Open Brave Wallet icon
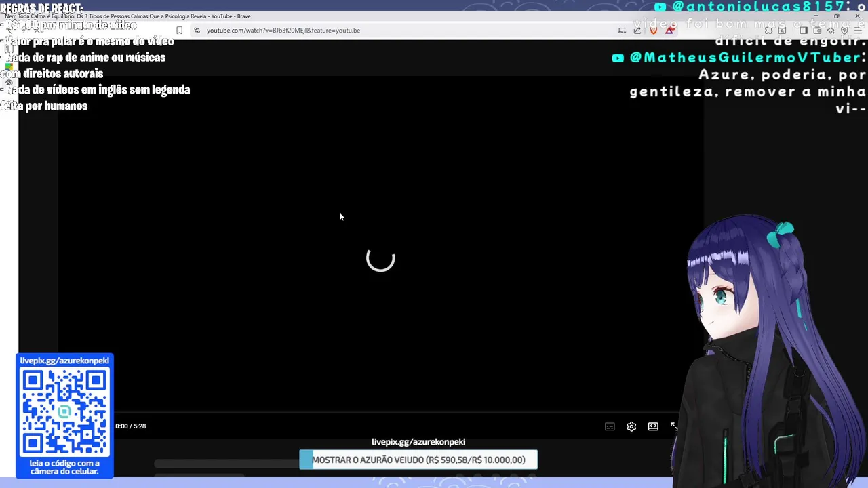This screenshot has height=488, width=868. (x=817, y=30)
